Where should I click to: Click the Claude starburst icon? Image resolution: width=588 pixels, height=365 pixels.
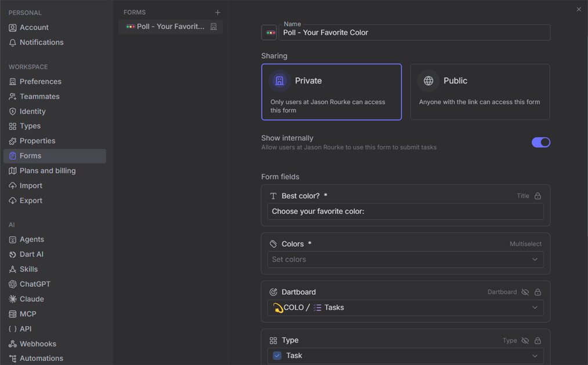[x=13, y=299]
